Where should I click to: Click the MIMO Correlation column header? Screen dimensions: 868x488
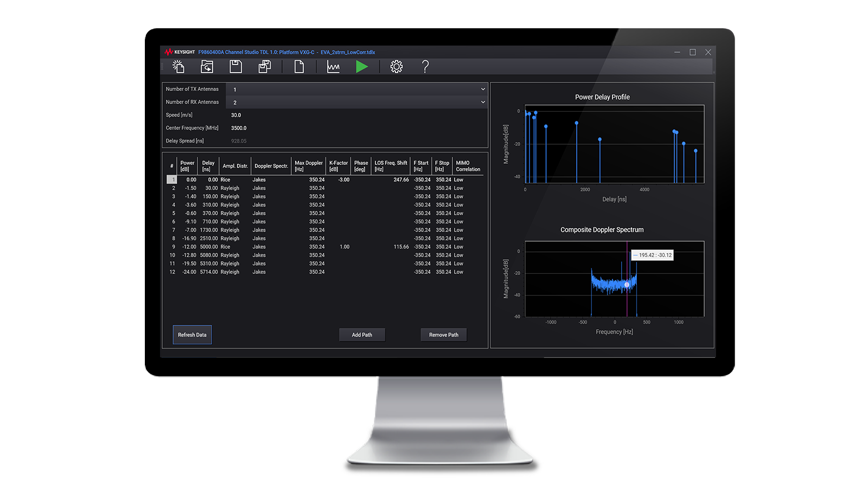(x=468, y=166)
